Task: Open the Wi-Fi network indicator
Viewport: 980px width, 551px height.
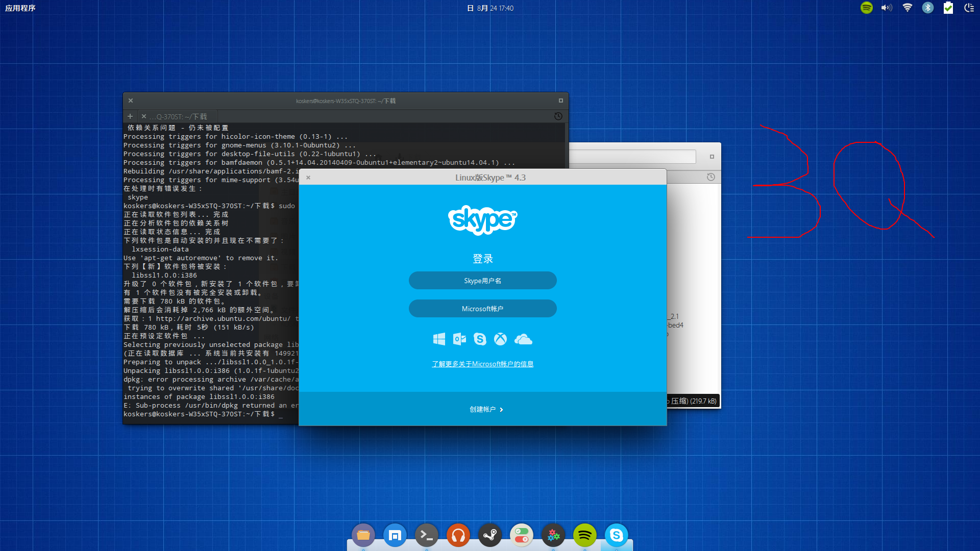Action: [908, 8]
